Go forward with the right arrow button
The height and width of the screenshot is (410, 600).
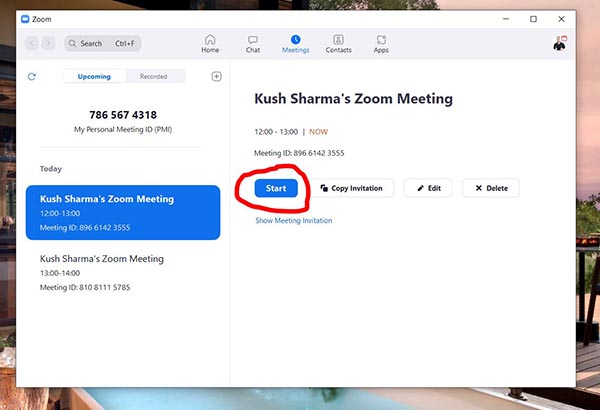tap(48, 43)
